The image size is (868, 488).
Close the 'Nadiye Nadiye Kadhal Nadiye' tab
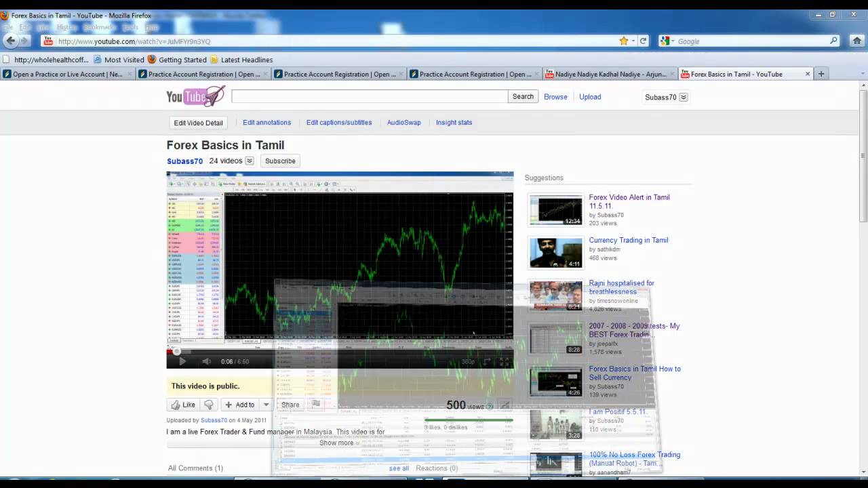[x=672, y=74]
